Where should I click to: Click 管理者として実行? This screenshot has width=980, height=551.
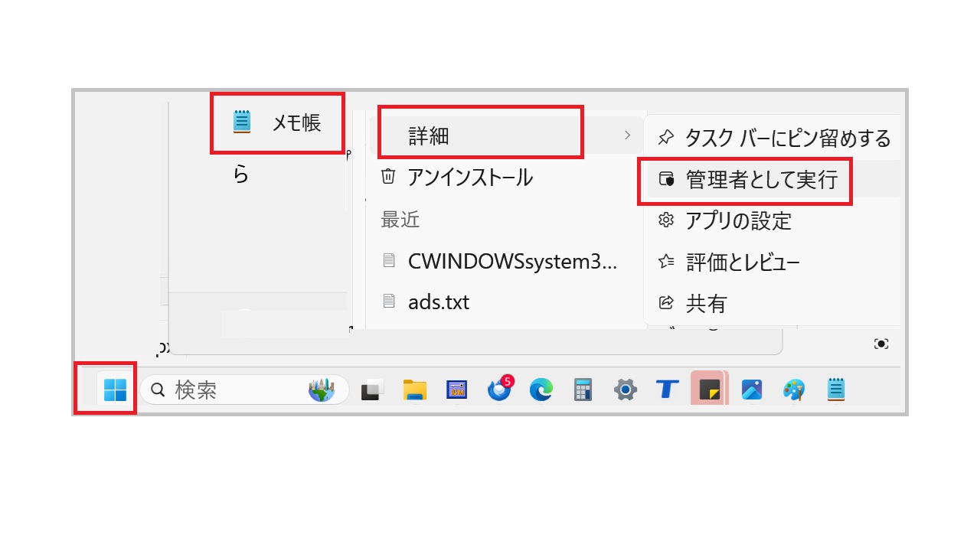pyautogui.click(x=761, y=180)
